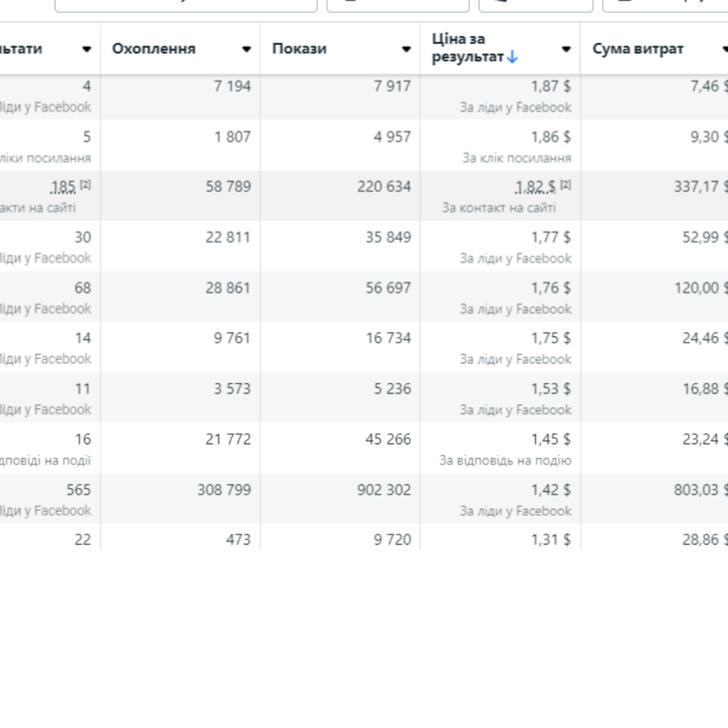The image size is (728, 728).
Task: Click the reach value 308 799
Action: (x=224, y=490)
